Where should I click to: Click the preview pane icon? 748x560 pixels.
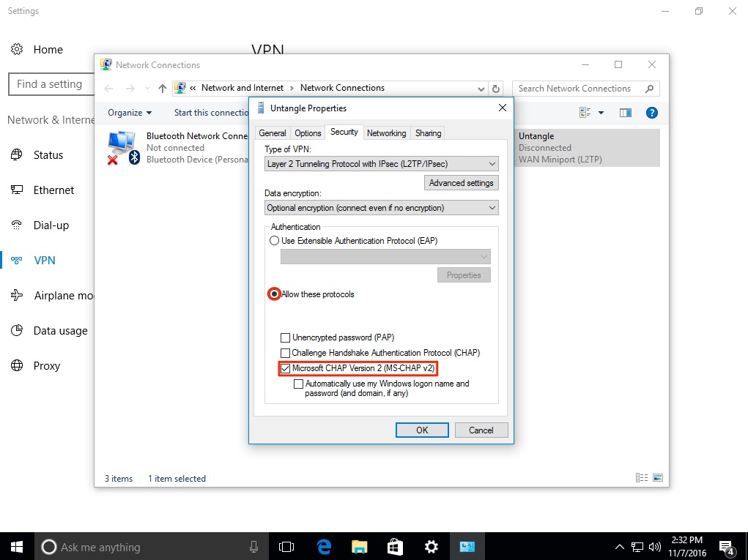[625, 113]
